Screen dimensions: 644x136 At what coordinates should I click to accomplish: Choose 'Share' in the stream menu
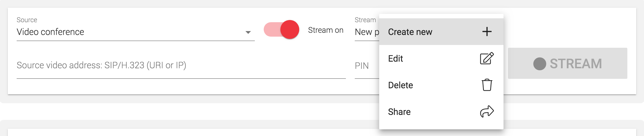tap(399, 112)
